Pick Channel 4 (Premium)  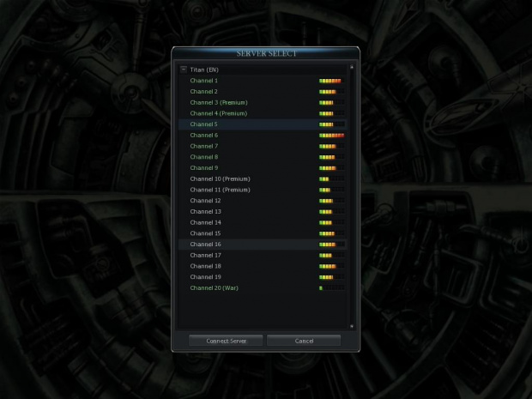263,113
